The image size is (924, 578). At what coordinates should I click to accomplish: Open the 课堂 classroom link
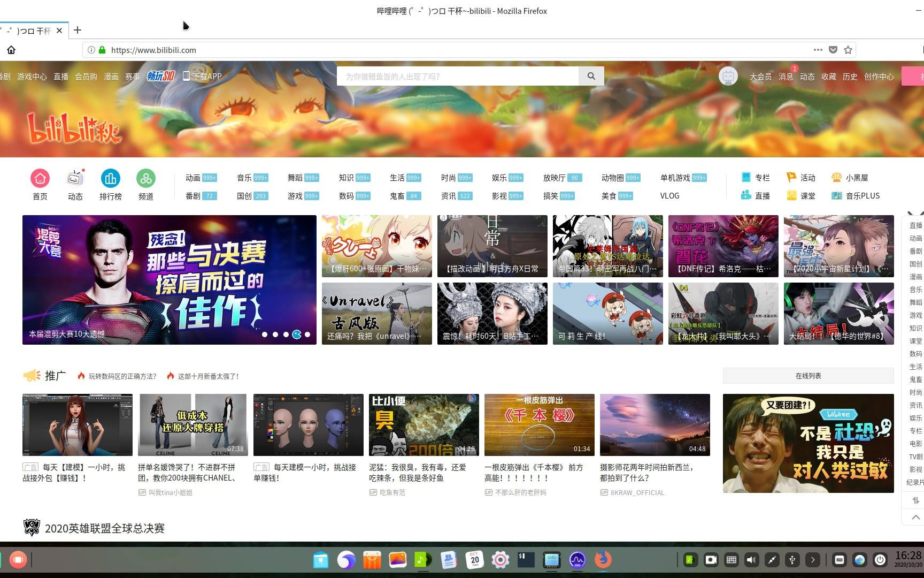[801, 195]
